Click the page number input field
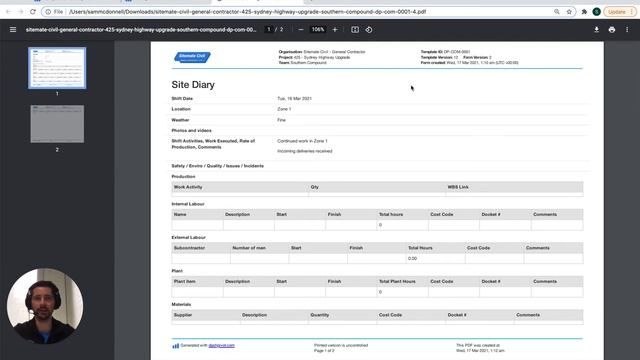The height and width of the screenshot is (360, 640). (269, 29)
